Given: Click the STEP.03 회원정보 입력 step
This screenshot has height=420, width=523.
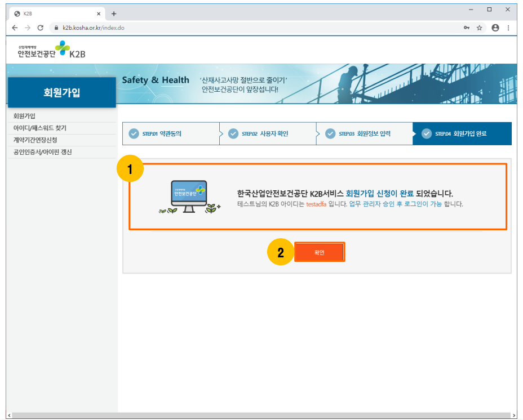Looking at the screenshot, I should [x=365, y=133].
